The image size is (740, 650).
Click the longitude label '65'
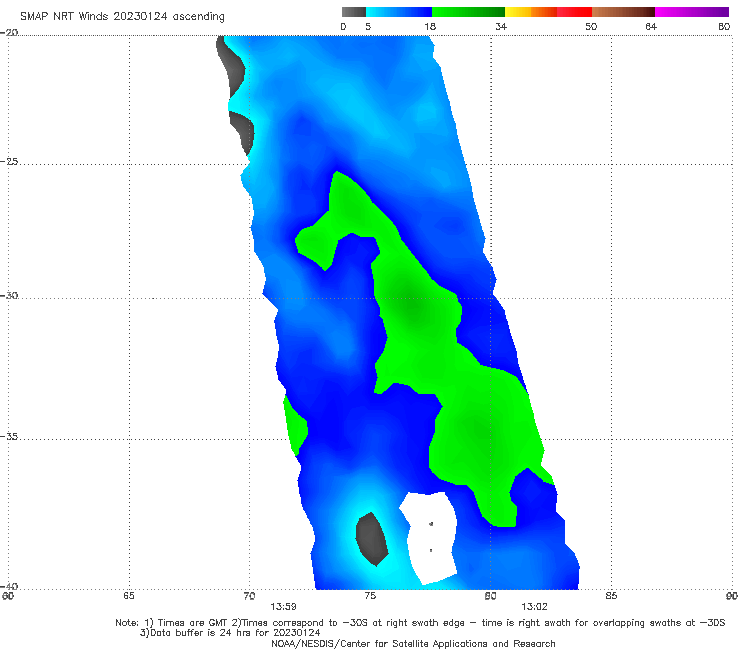tap(129, 596)
